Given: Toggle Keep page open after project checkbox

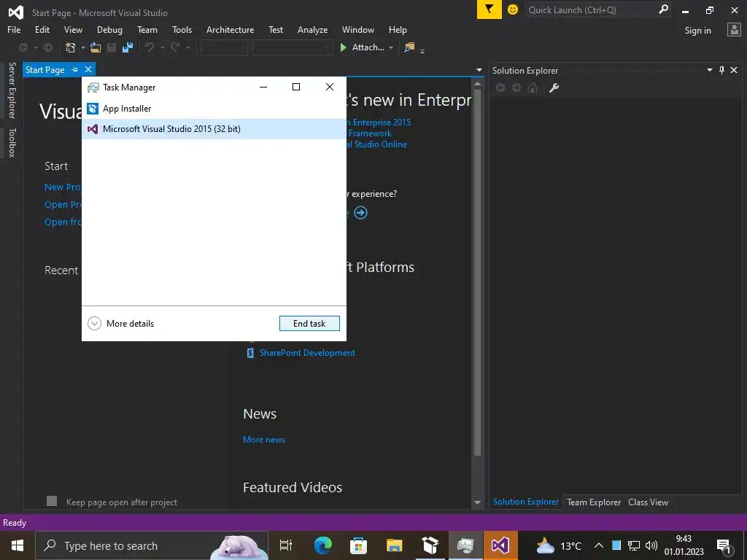Looking at the screenshot, I should coord(52,501).
